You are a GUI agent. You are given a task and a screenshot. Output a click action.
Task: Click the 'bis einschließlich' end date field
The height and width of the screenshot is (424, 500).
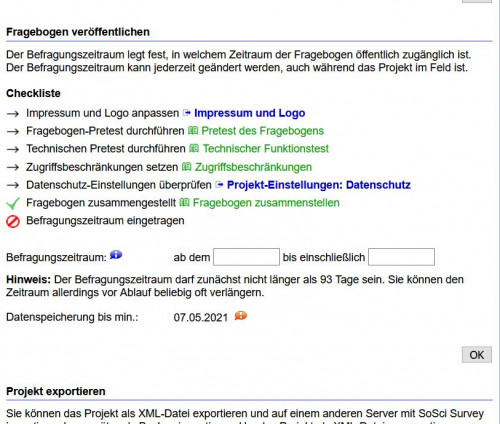401,257
